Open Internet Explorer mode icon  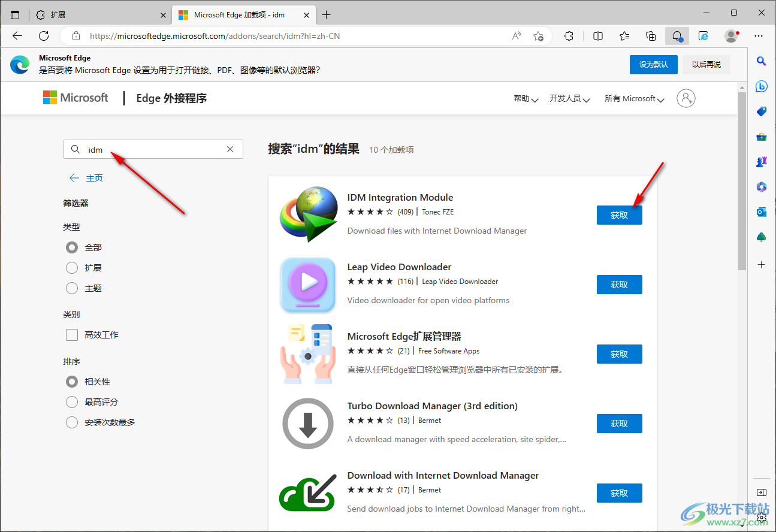point(703,36)
